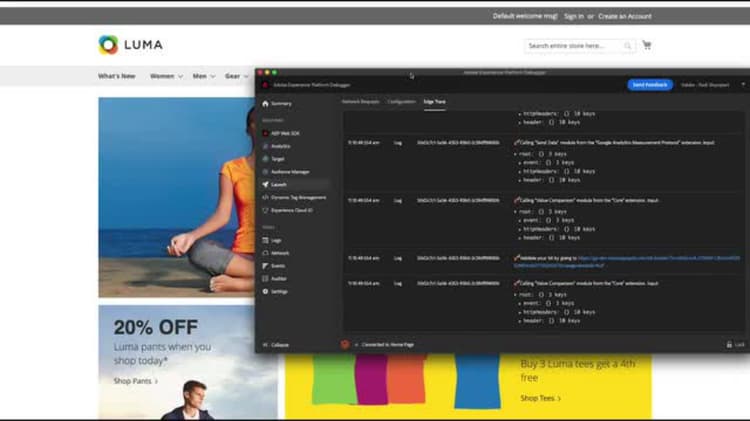
Task: Collapse the debugger sidebar
Action: (276, 345)
